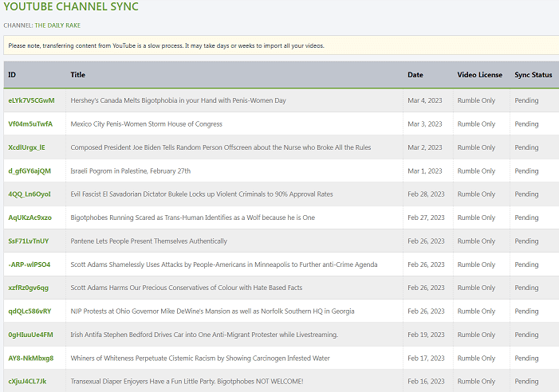Select the NJP Protests at Ohio Governor title
Viewport: 559px width, 392px height.
pyautogui.click(x=212, y=312)
